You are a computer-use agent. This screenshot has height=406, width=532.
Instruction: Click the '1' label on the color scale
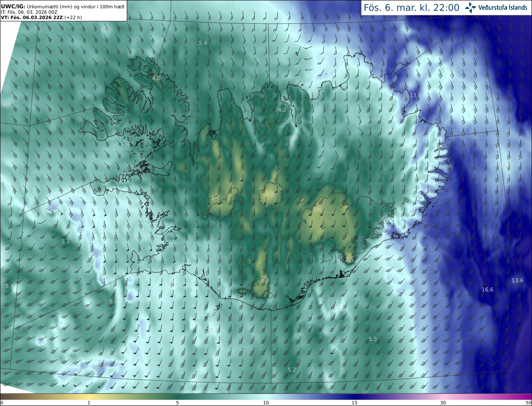pyautogui.click(x=89, y=403)
